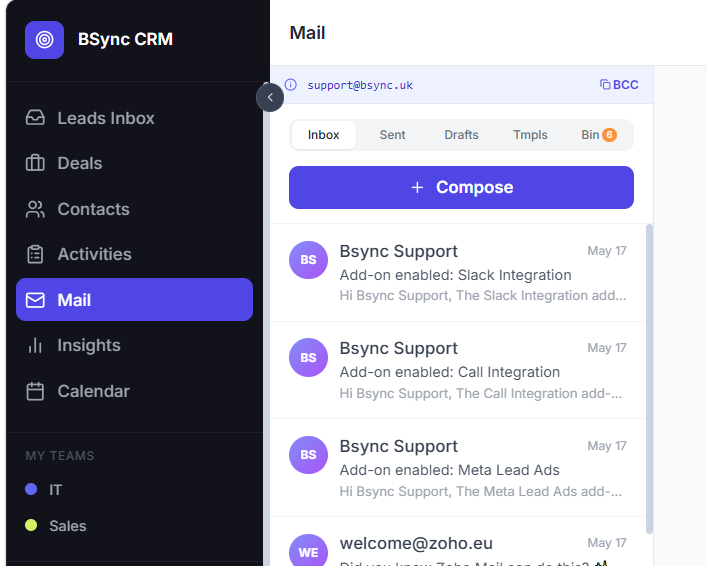Click 'Hi Bsync Support, The Call Integration' preview

pos(480,393)
